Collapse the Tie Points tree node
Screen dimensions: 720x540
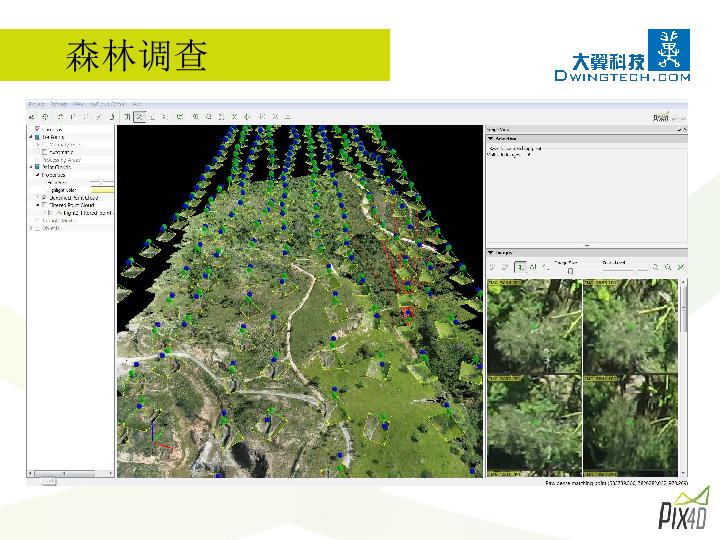(x=30, y=137)
